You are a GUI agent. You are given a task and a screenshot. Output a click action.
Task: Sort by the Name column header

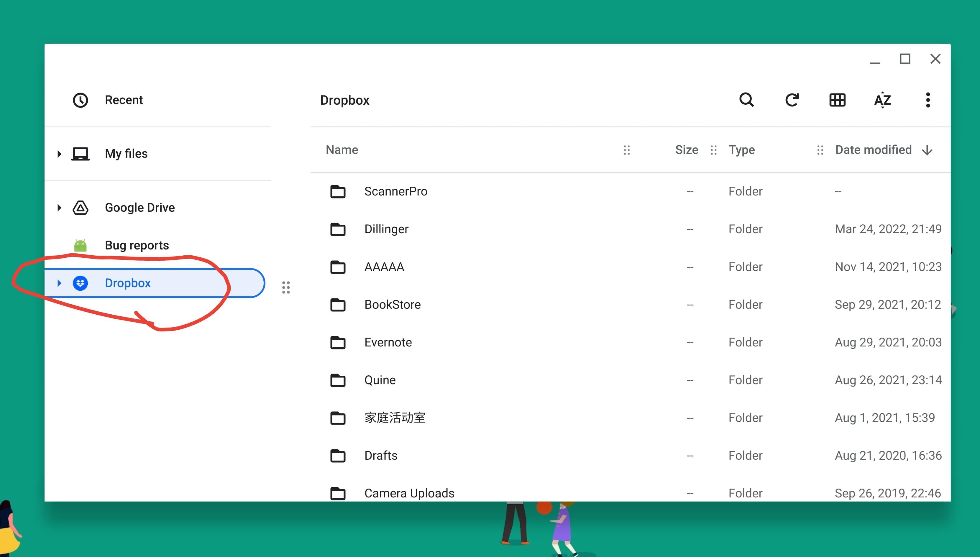pos(342,150)
